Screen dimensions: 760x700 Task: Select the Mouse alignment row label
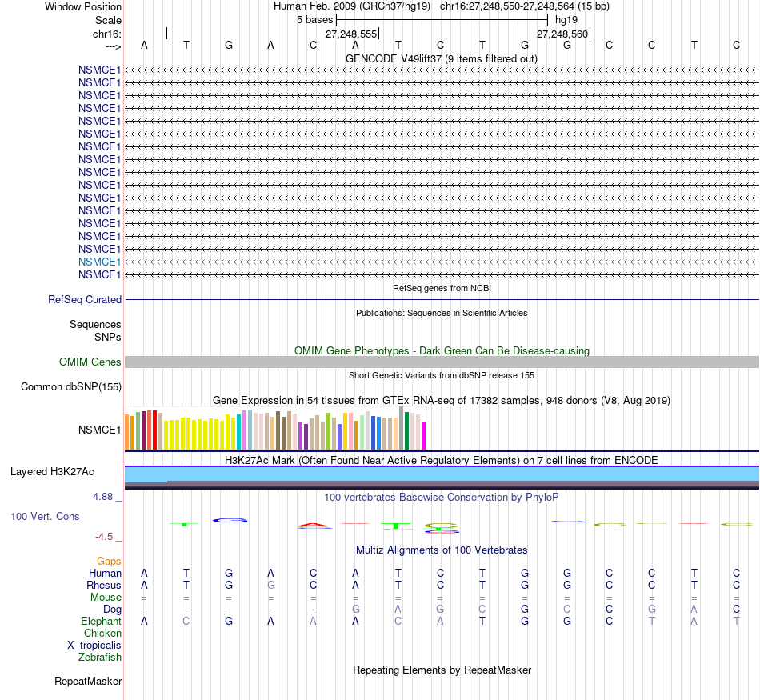tap(106, 598)
